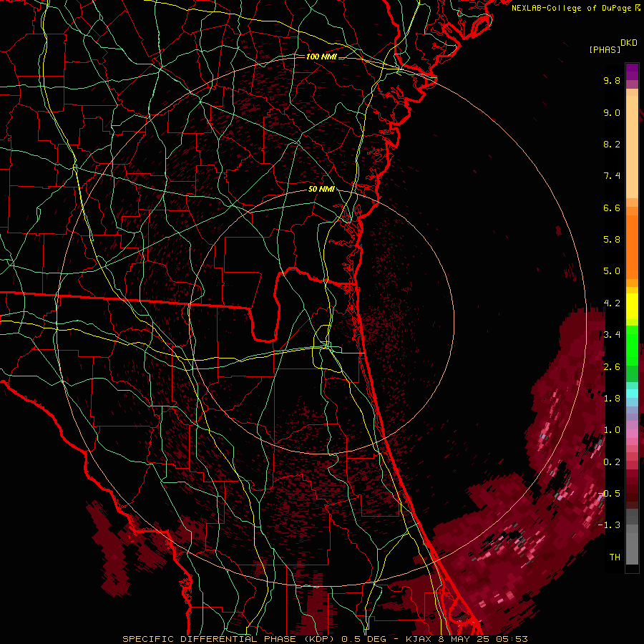
Task: Pick the cyan legend color band
Action: [x=632, y=394]
